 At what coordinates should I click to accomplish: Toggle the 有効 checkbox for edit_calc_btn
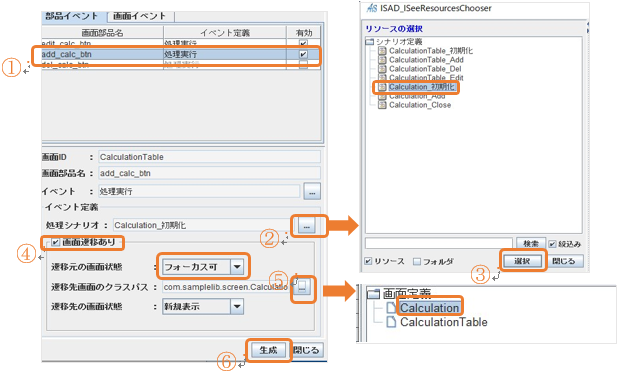[303, 42]
